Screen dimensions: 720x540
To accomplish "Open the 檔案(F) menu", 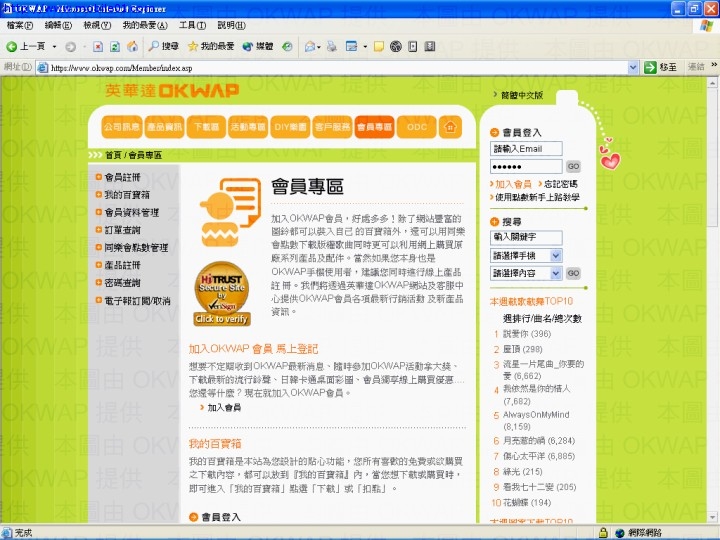I will click(19, 25).
